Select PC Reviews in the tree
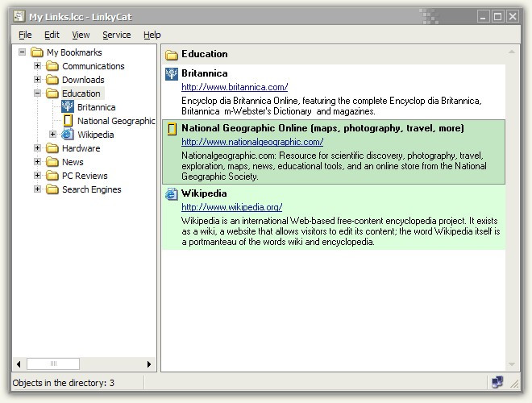 pos(85,176)
